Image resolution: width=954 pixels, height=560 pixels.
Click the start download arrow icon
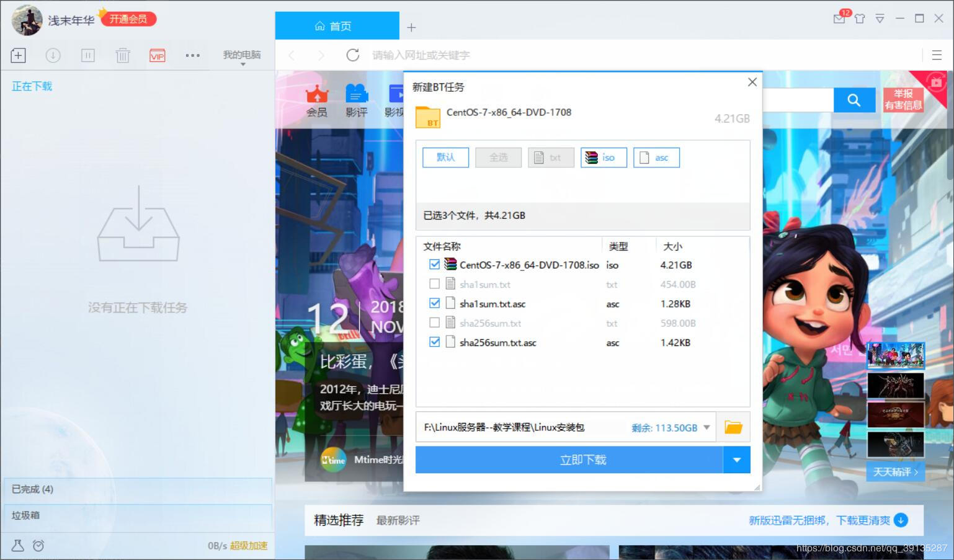53,55
